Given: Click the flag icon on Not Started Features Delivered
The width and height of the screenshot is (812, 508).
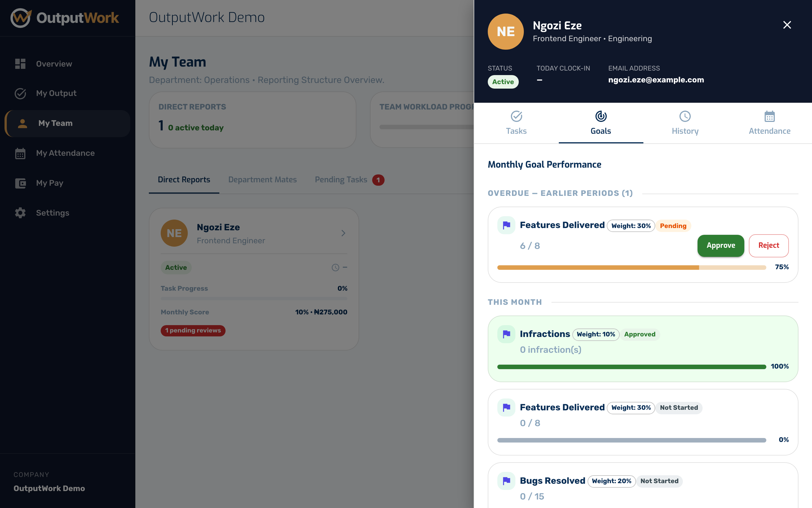Looking at the screenshot, I should pyautogui.click(x=506, y=408).
